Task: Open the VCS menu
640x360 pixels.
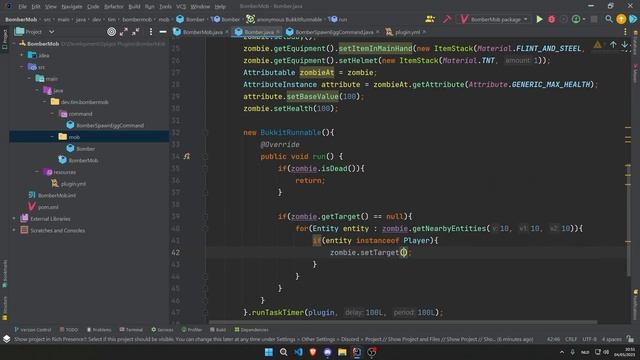Action: pos(181,7)
